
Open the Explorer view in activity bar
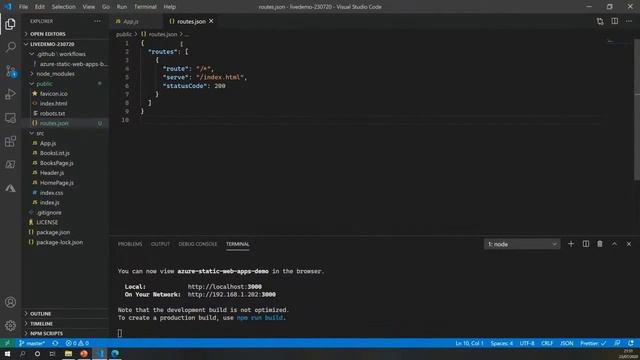click(x=10, y=24)
